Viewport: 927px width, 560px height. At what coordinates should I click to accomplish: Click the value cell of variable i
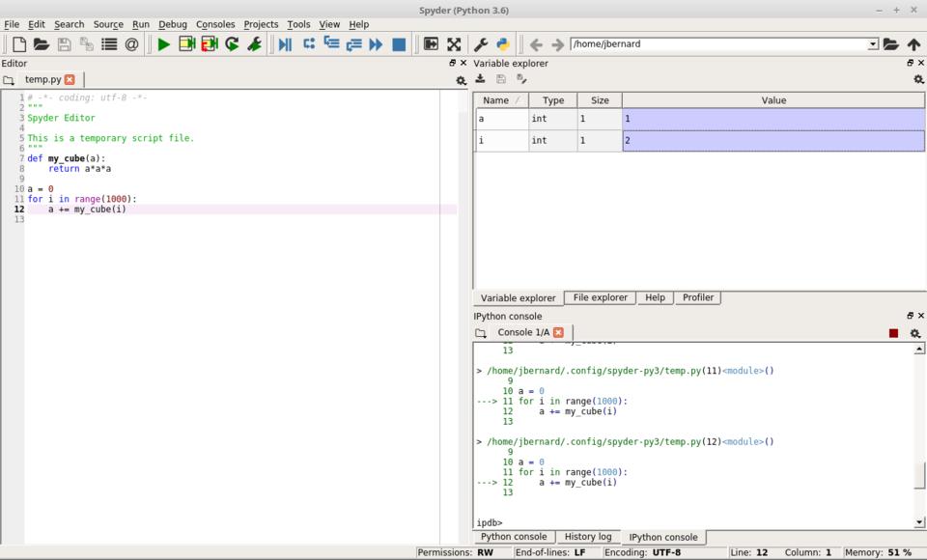point(772,141)
